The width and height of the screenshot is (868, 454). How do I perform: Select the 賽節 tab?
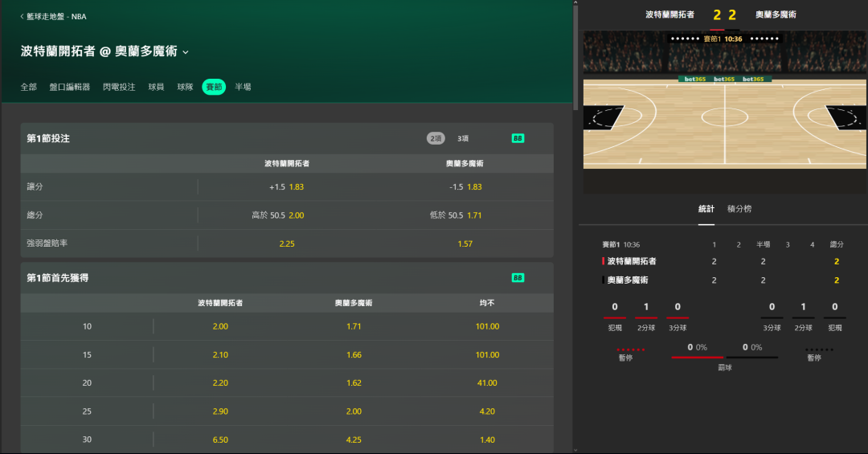[214, 87]
